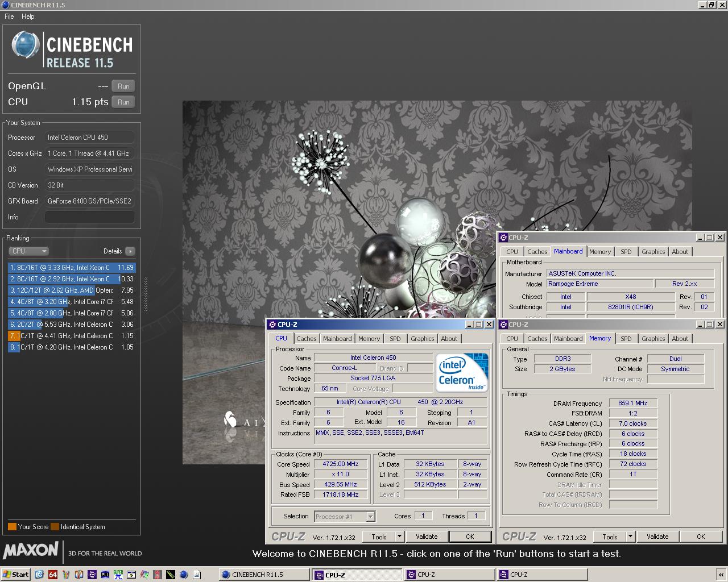Launch the red 64 quick launch icon
This screenshot has height=582, width=728.
[x=52, y=575]
